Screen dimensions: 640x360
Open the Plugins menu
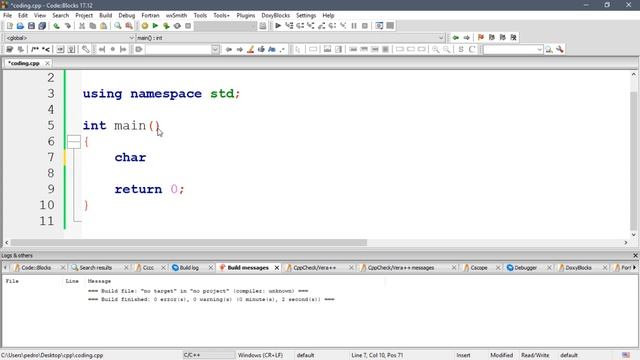[x=246, y=15]
